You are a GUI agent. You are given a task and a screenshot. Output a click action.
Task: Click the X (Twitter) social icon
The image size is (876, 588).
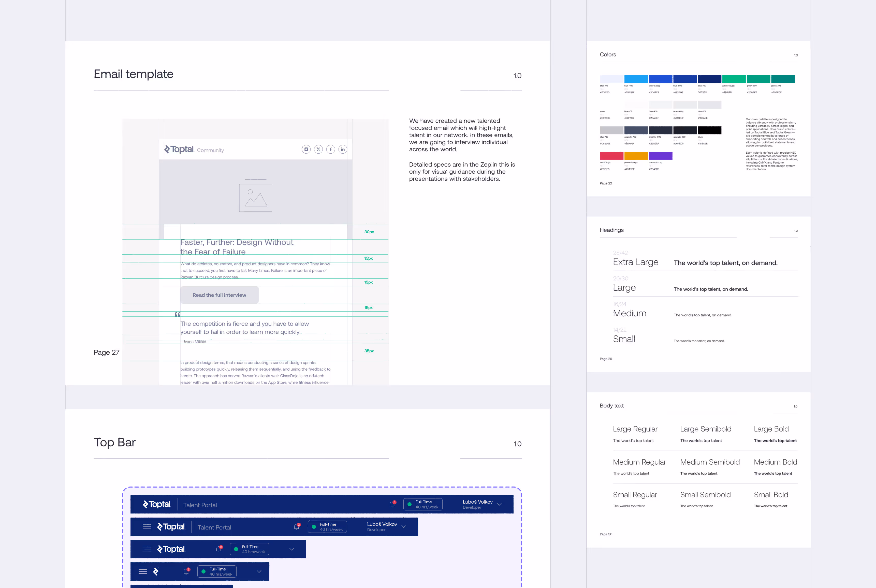point(318,149)
